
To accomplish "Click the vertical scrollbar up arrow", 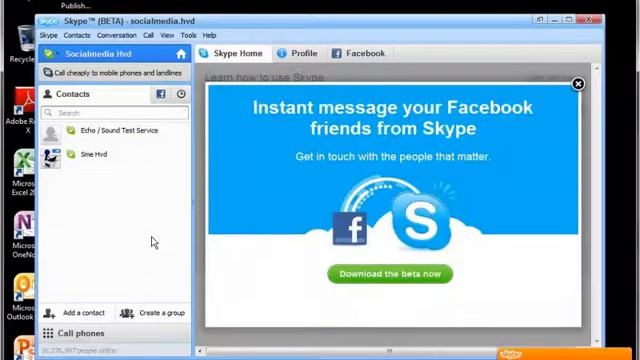I will [596, 69].
